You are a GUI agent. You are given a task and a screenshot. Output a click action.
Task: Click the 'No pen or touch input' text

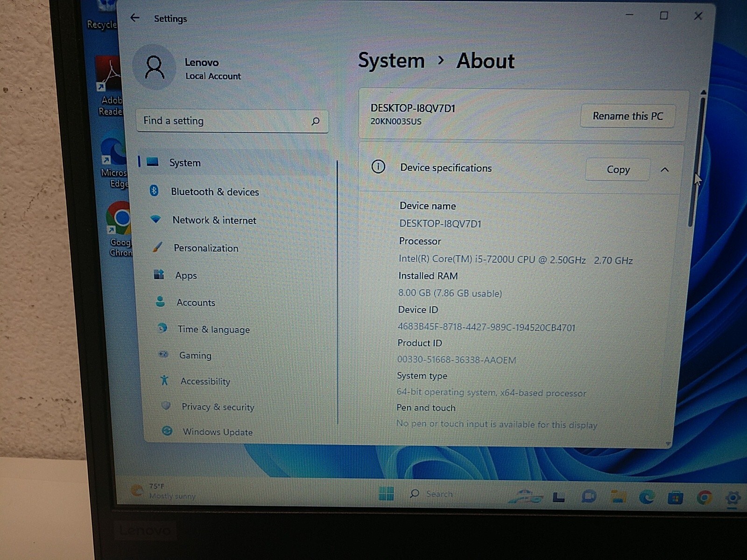click(x=496, y=424)
